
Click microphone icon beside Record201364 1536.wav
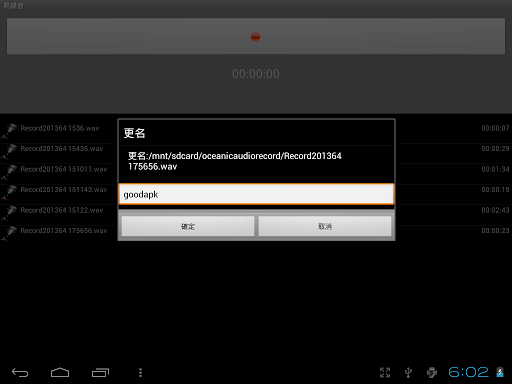pos(9,130)
